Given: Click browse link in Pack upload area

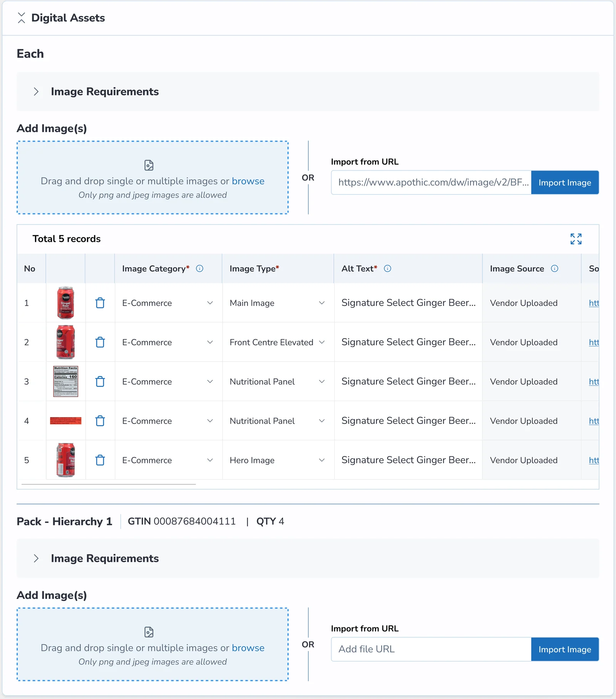Looking at the screenshot, I should pos(248,648).
